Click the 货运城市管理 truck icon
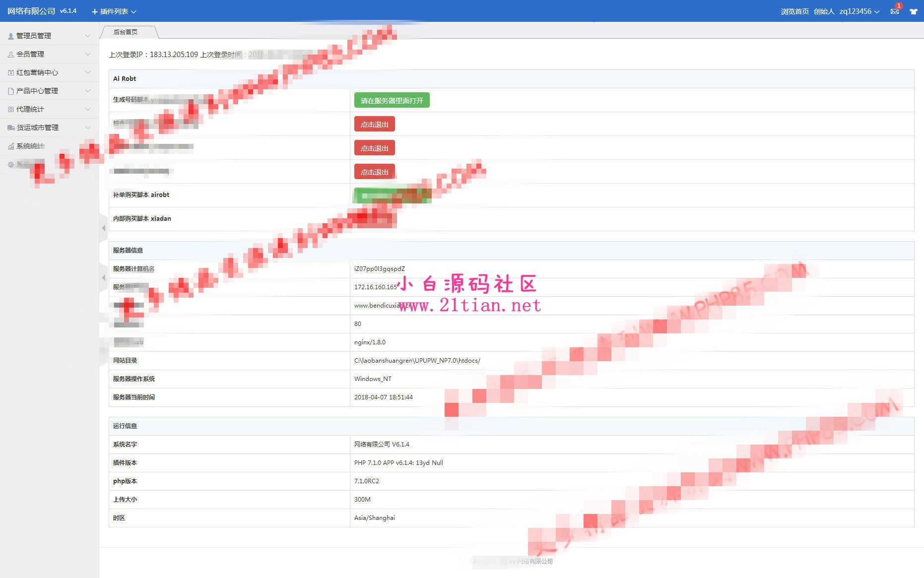The height and width of the screenshot is (578, 924). [11, 128]
